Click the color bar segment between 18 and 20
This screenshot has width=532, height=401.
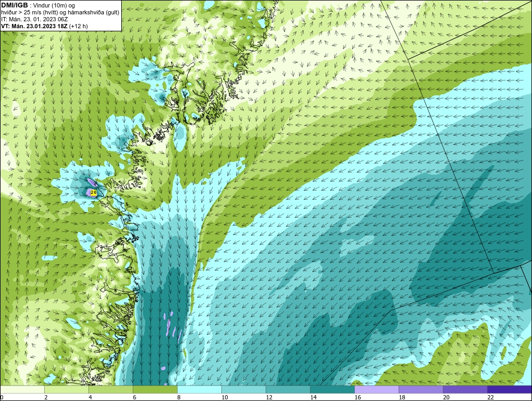tap(421, 389)
